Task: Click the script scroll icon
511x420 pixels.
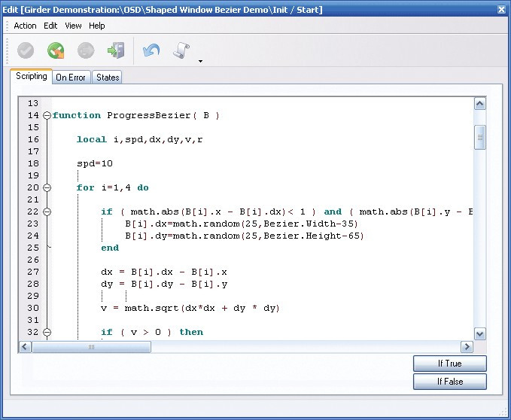Action: pos(181,50)
